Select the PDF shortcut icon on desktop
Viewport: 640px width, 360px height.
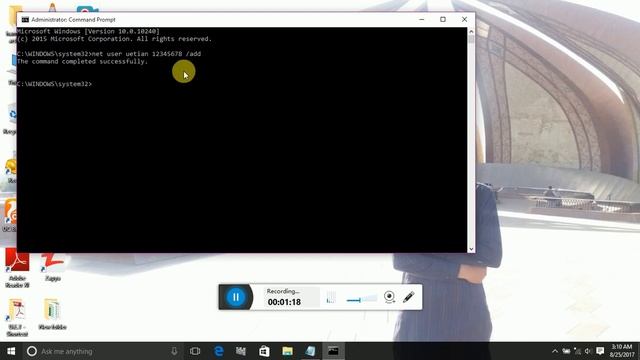[17, 318]
